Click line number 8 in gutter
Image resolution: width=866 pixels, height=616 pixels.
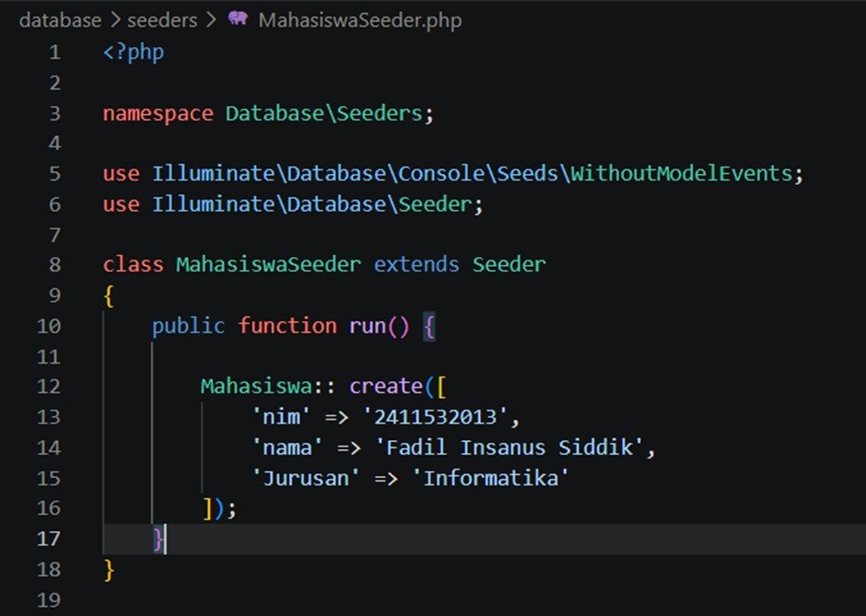click(x=54, y=265)
